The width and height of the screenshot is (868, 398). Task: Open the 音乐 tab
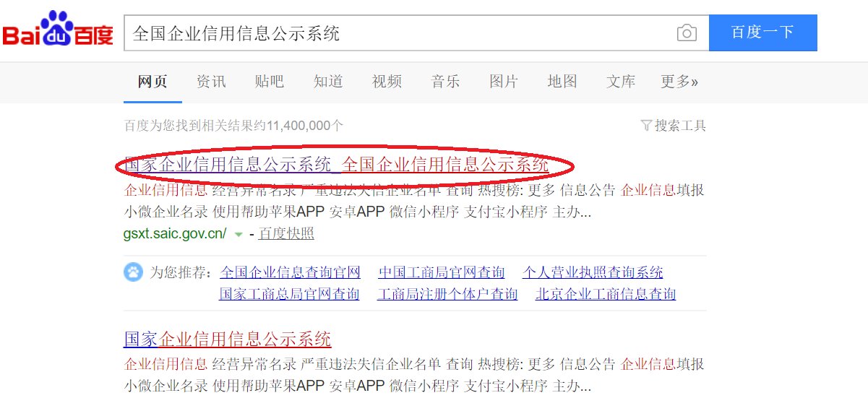coord(445,82)
